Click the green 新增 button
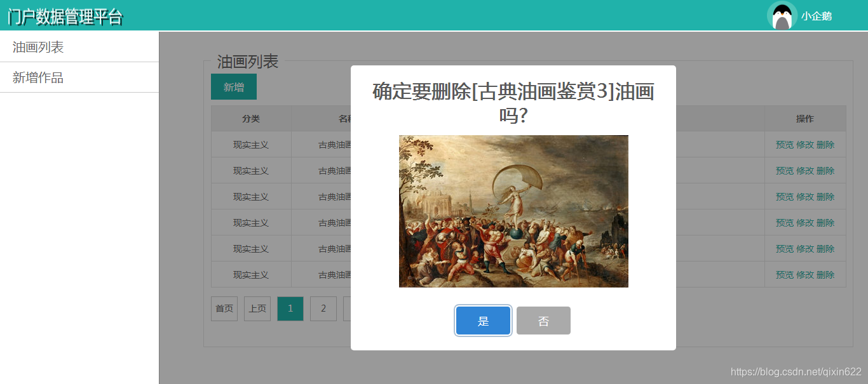Viewport: 868px width, 384px height. pos(234,87)
